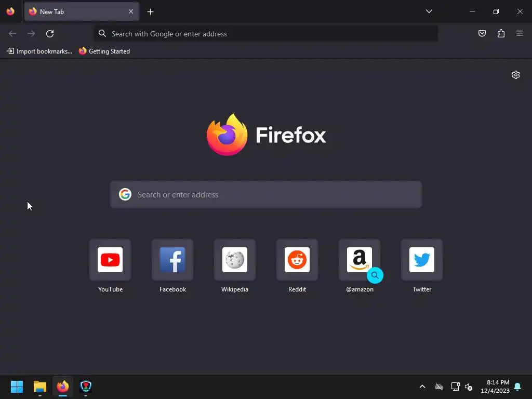Screen dimensions: 532x399
Task: Reload the current page
Action: [50, 34]
